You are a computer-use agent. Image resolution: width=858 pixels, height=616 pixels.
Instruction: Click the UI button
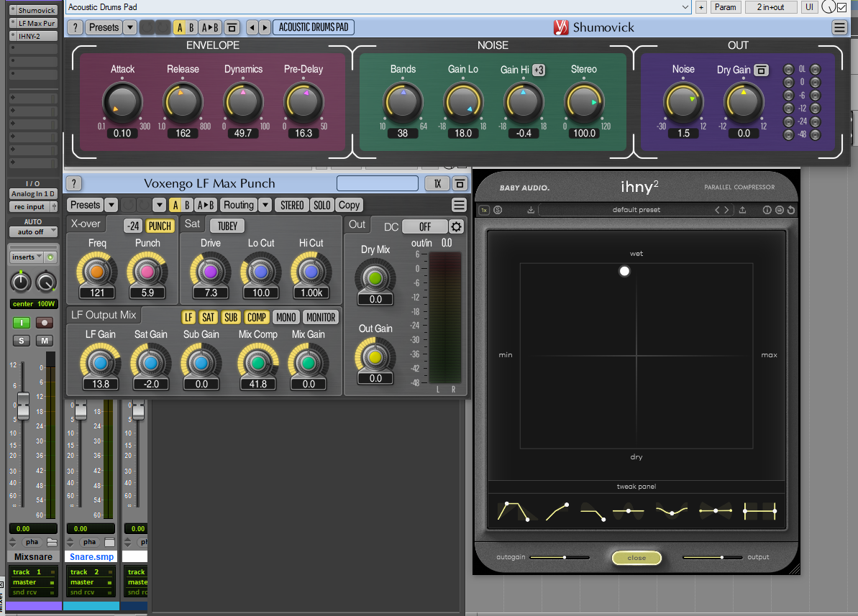[809, 7]
